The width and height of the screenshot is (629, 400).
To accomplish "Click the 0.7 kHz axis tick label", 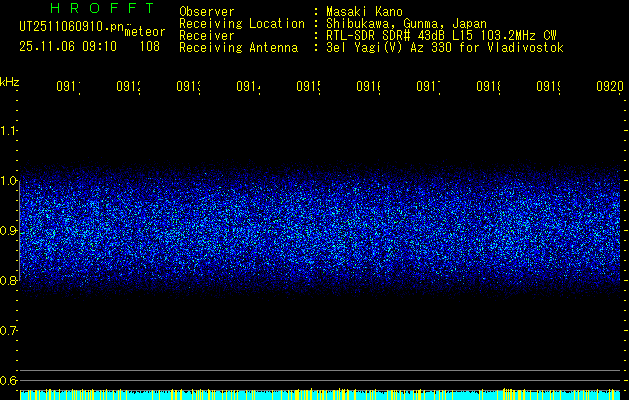I will click(9, 331).
